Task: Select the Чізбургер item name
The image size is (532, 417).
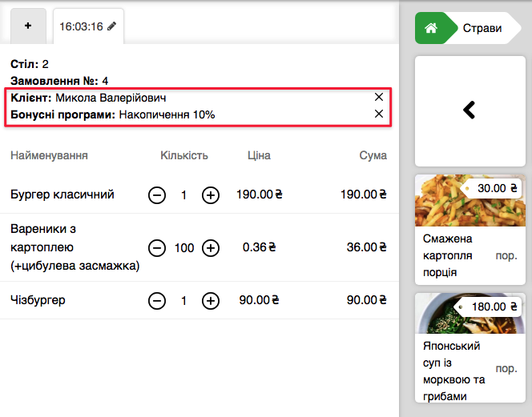Action: point(38,301)
